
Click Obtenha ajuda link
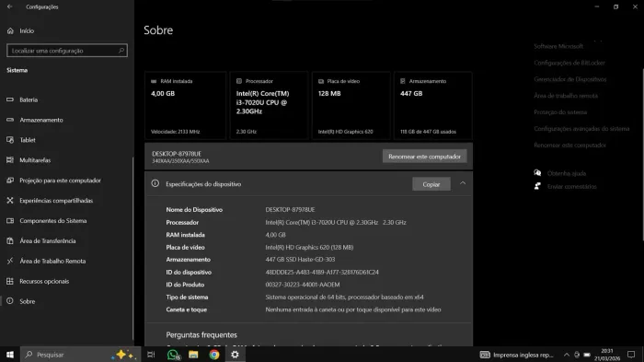567,173
